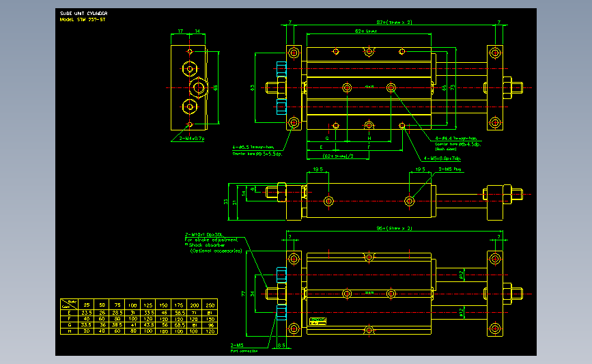
Task: Select the '25' stroke column header in the table
Action: [x=87, y=305]
